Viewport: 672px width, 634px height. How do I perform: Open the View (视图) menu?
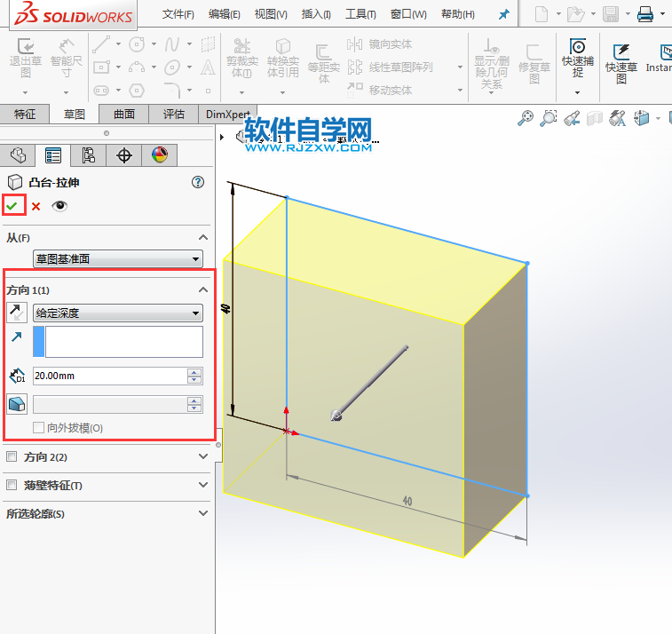(x=271, y=14)
